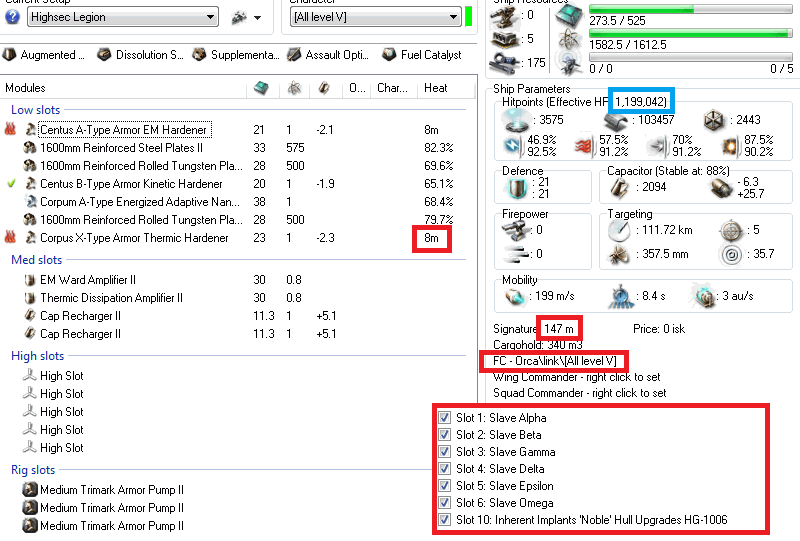Click Squad Commander right click to set
The image size is (800, 541).
pos(580,393)
